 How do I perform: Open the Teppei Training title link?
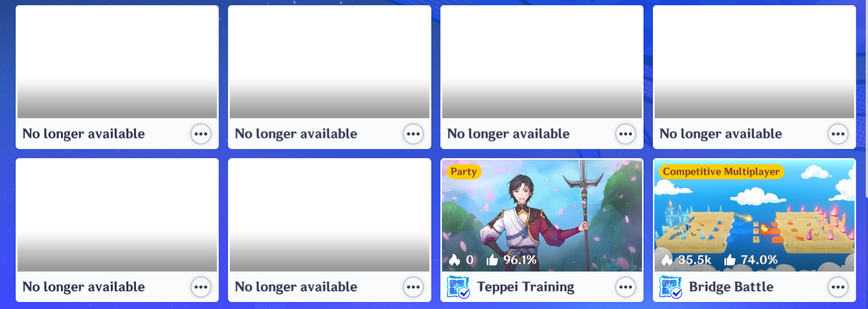point(525,287)
